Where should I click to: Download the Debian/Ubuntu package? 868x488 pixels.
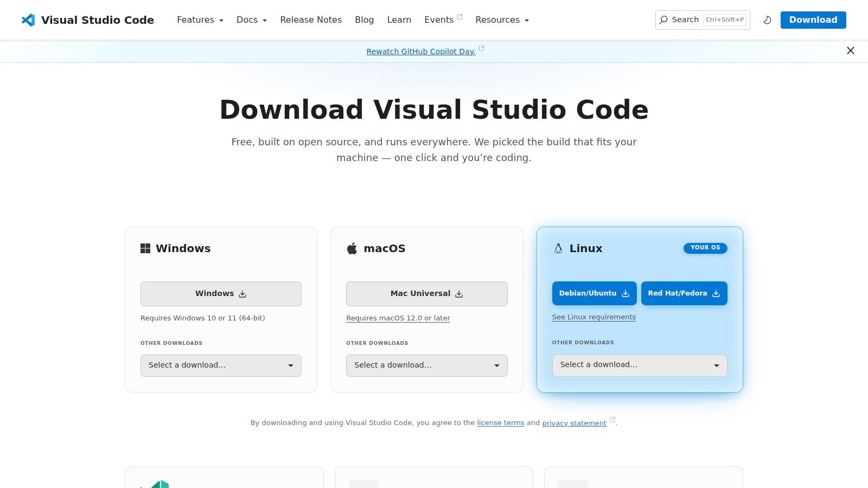point(595,293)
